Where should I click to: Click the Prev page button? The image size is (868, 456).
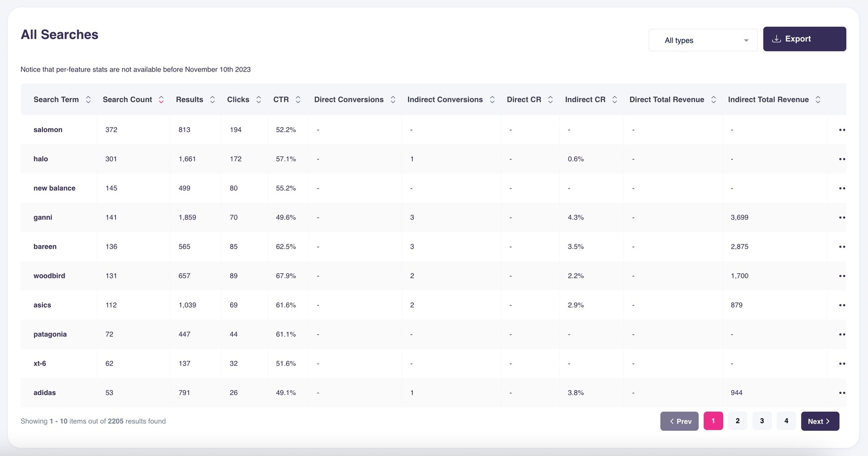pyautogui.click(x=679, y=421)
